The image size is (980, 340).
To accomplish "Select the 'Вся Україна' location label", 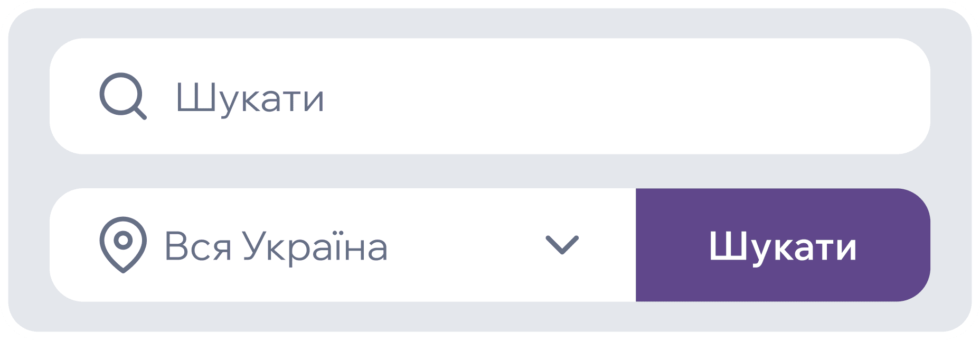I will [x=276, y=246].
